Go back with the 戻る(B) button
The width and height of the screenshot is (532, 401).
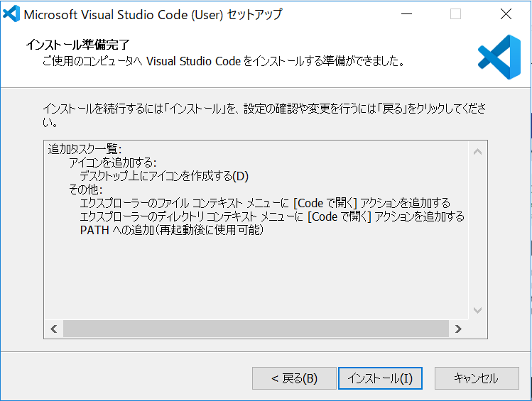[294, 378]
